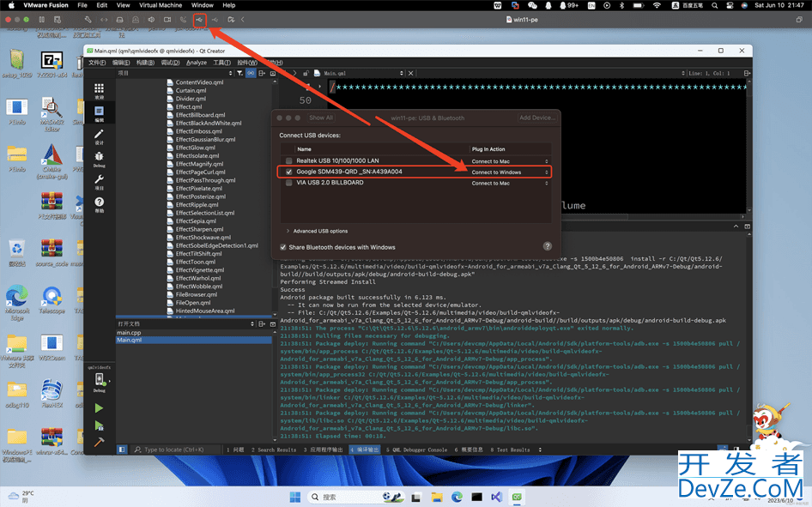
Task: Click the help question mark in USB dialog
Action: [x=548, y=246]
